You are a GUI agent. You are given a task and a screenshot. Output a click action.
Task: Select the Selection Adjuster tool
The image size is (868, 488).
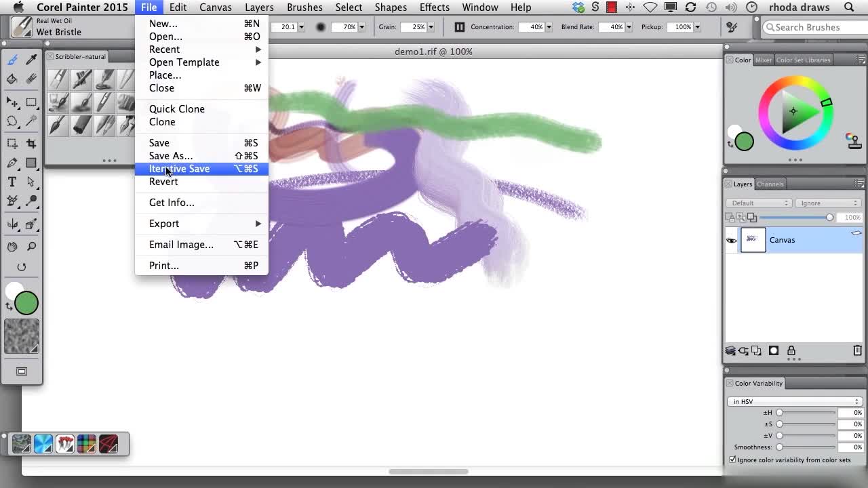(12, 144)
